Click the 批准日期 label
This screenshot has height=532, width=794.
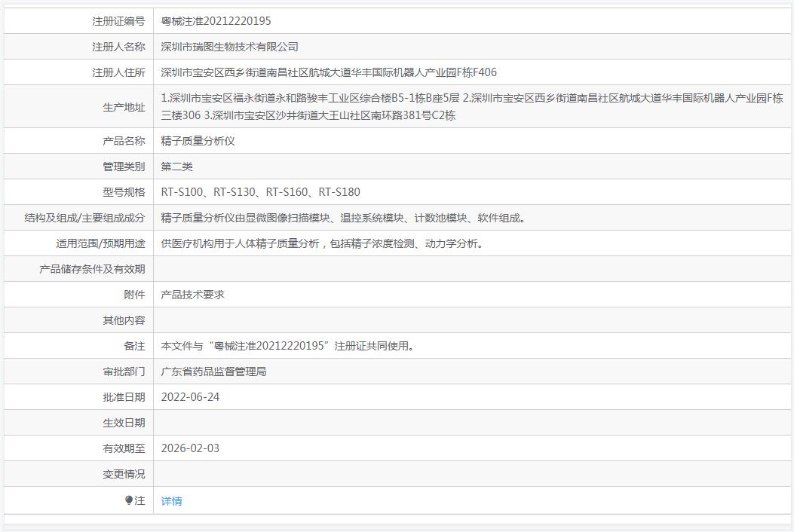124,397
